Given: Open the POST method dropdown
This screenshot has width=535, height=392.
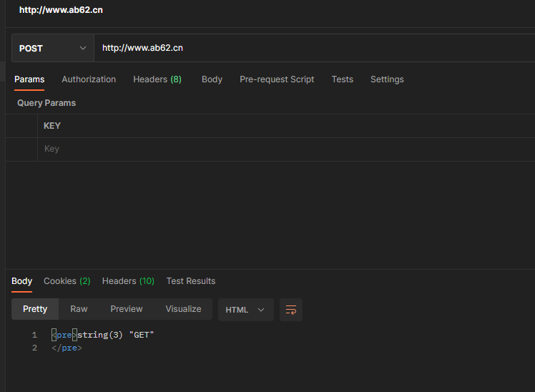Looking at the screenshot, I should coord(52,48).
